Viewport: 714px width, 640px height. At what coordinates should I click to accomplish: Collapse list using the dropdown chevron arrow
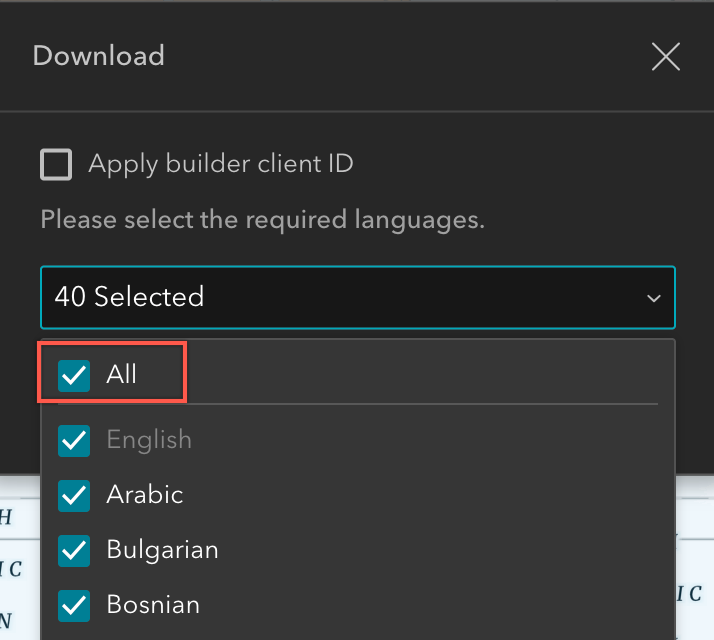[654, 298]
